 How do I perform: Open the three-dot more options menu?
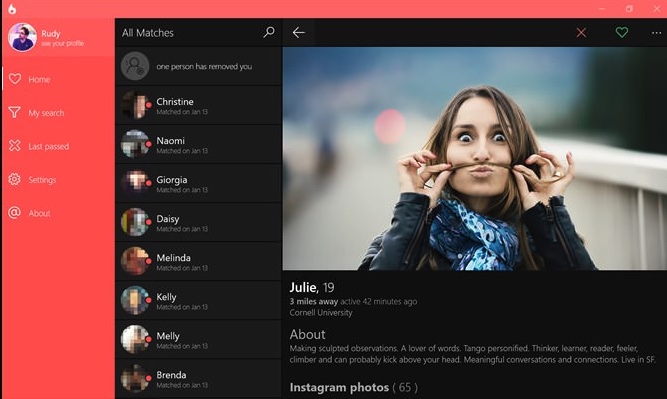coord(656,33)
